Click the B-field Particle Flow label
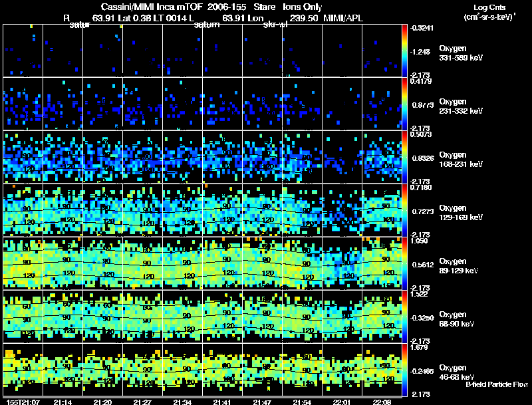Viewport: 532px width, 405px height. coord(497,384)
